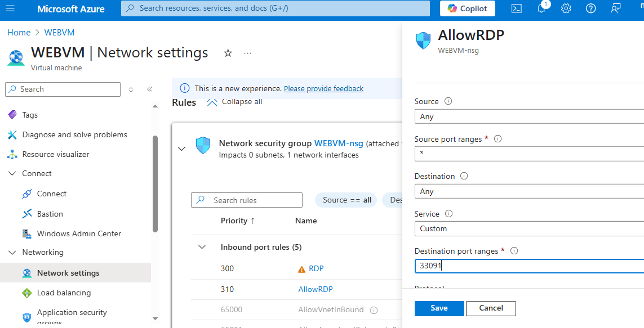
Task: Launch Cloud Shell from the top bar
Action: [516, 8]
